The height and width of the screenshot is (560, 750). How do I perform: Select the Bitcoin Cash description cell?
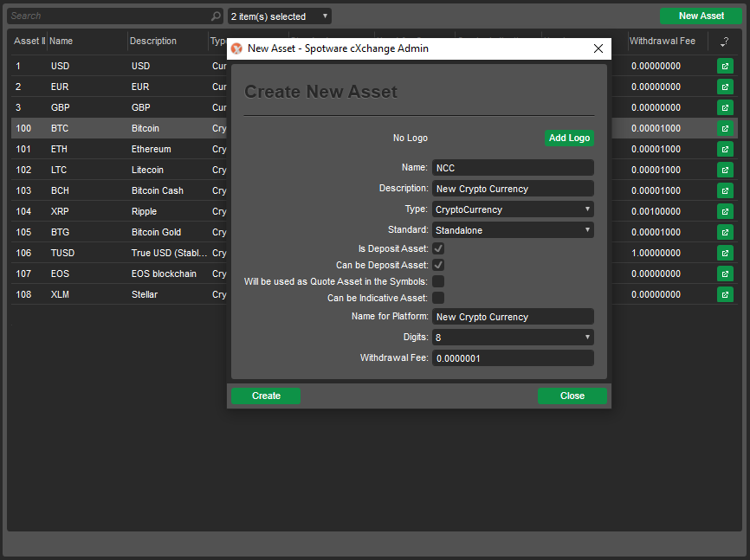tap(158, 190)
